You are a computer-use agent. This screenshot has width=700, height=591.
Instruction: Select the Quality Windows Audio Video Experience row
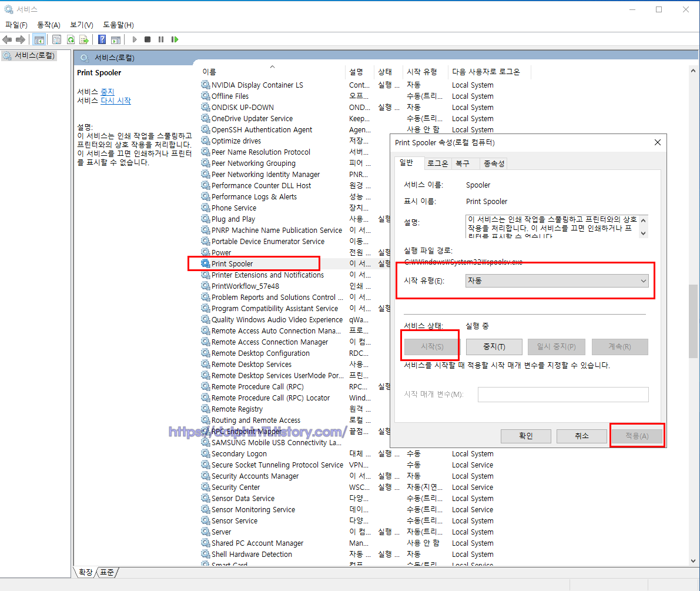pyautogui.click(x=277, y=320)
